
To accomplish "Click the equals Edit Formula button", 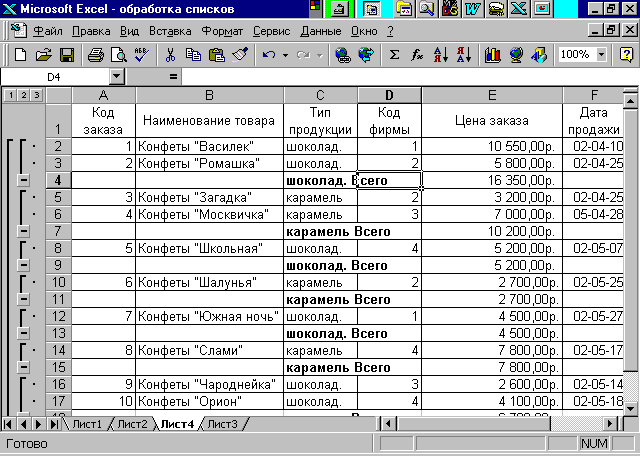I will [173, 76].
